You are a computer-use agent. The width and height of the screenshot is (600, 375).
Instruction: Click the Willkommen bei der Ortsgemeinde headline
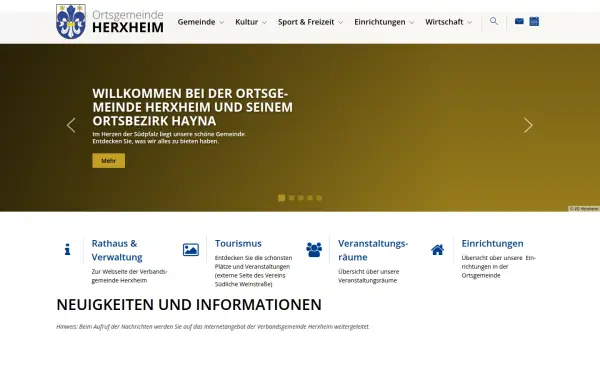192,107
